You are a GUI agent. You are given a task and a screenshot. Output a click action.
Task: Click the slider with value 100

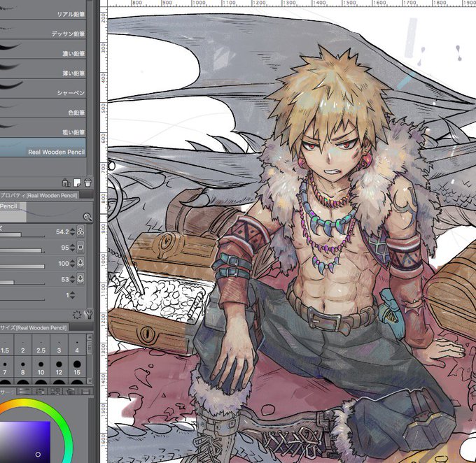click(x=22, y=266)
